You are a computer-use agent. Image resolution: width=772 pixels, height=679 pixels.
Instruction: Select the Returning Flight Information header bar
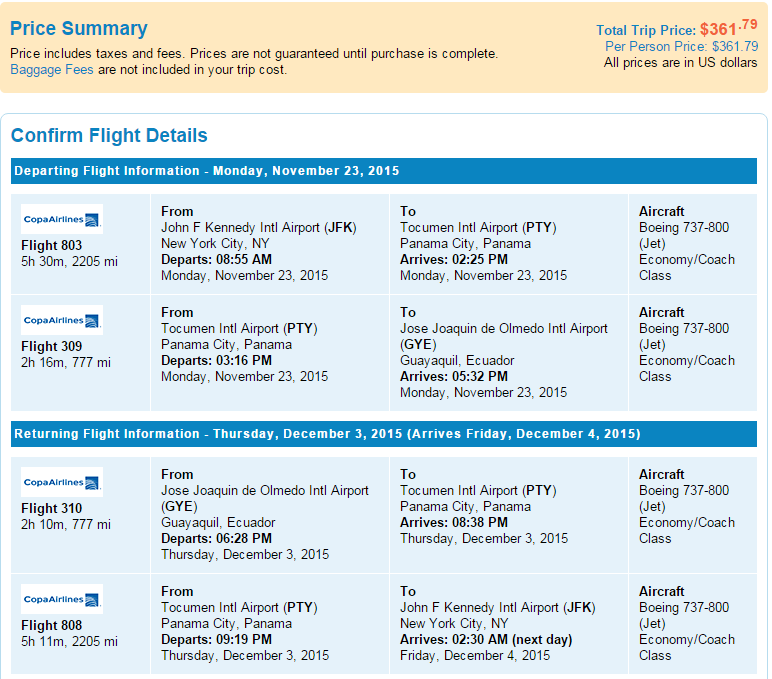pyautogui.click(x=384, y=434)
